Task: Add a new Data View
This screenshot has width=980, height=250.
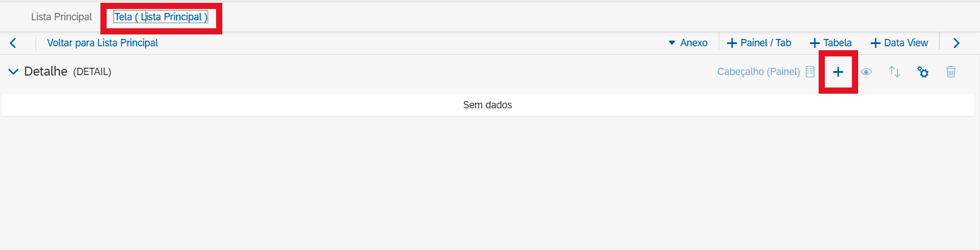Action: 899,43
